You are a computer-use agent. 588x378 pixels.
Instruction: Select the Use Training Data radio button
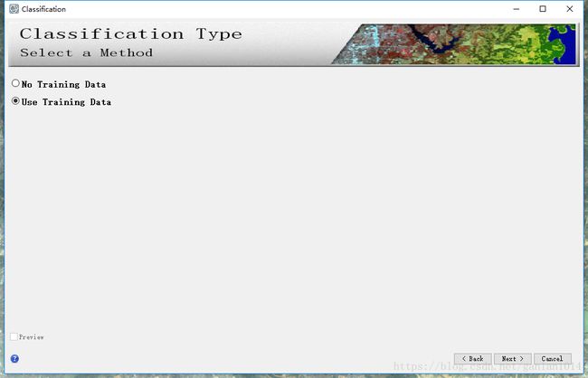(x=15, y=101)
